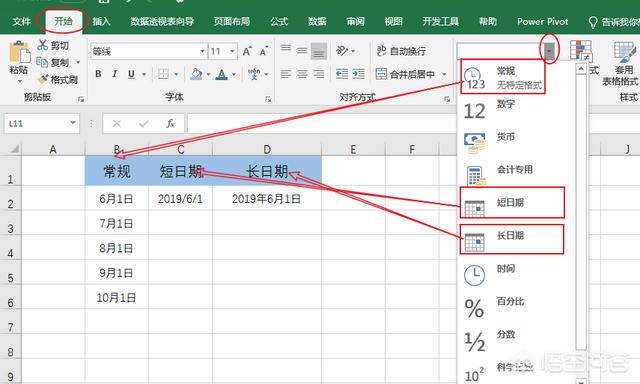Viewport: 640px width, 384px height.
Task: Click 套用表格格式 table format icon
Action: click(x=624, y=52)
